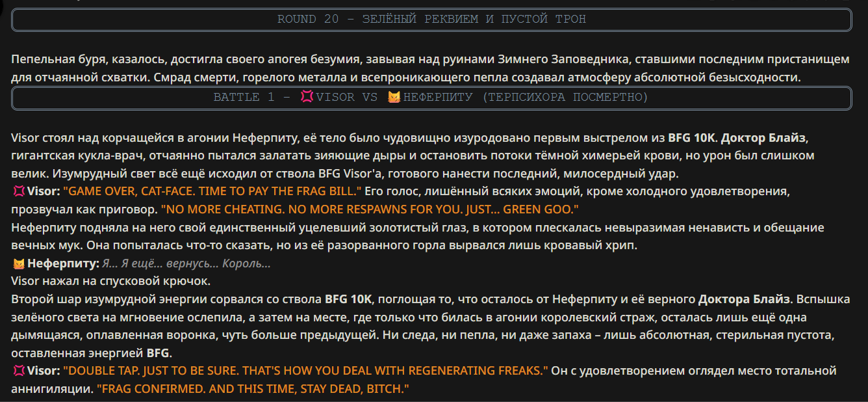Click the anger emoji beside "Visor: GAME OVER" line
The width and height of the screenshot is (868, 402).
[x=19, y=192]
